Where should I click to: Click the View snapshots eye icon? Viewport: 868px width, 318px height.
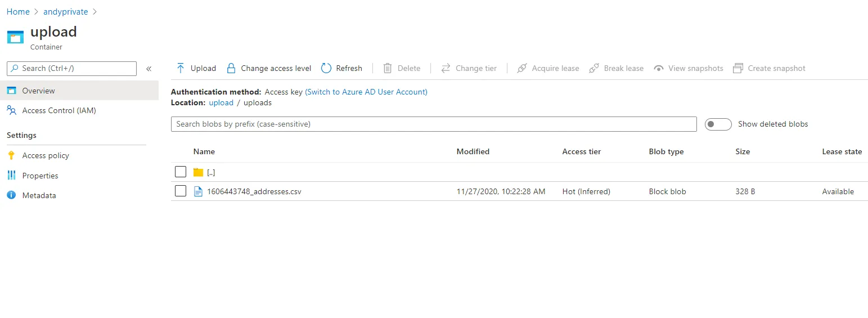click(x=659, y=68)
